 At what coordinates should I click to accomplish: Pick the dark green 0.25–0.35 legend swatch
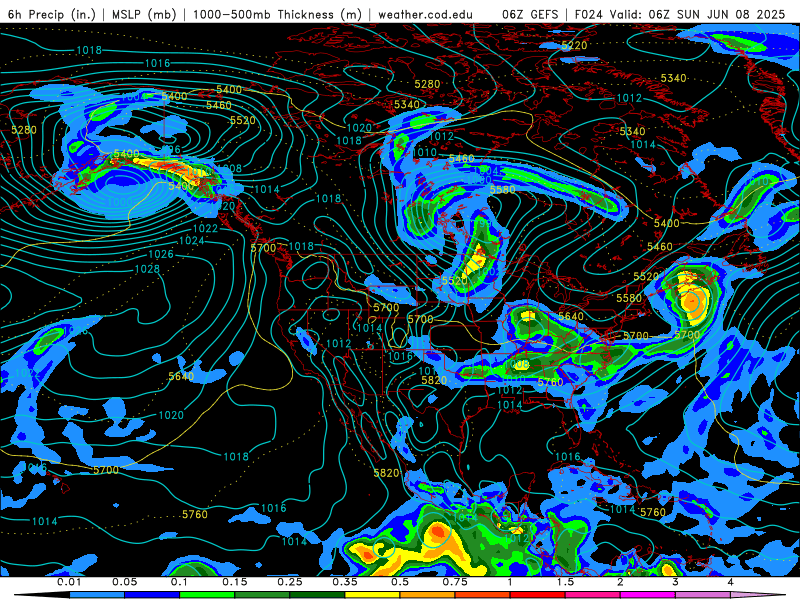click(x=318, y=595)
